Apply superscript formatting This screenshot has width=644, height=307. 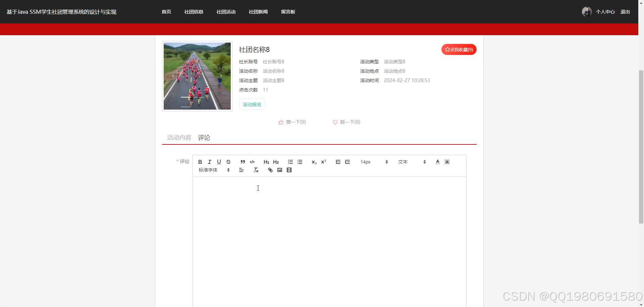click(x=323, y=162)
